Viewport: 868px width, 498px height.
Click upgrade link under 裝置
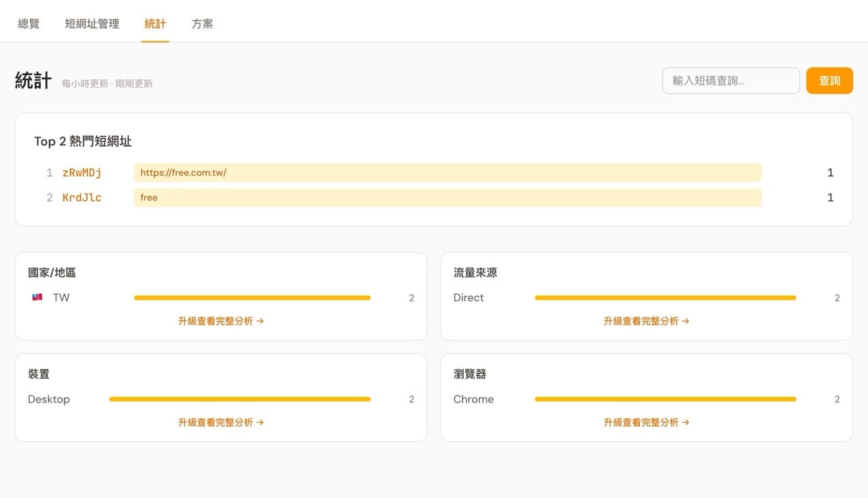(x=221, y=422)
